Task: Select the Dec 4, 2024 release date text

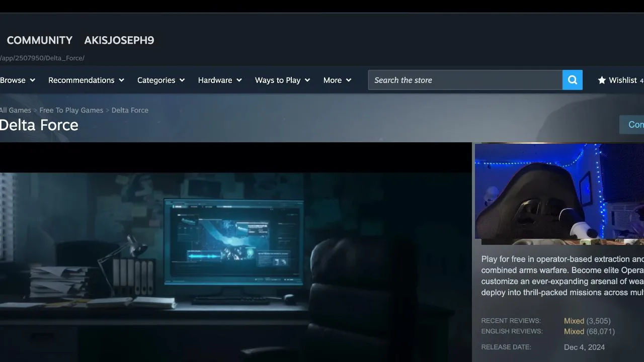Action: (x=585, y=347)
